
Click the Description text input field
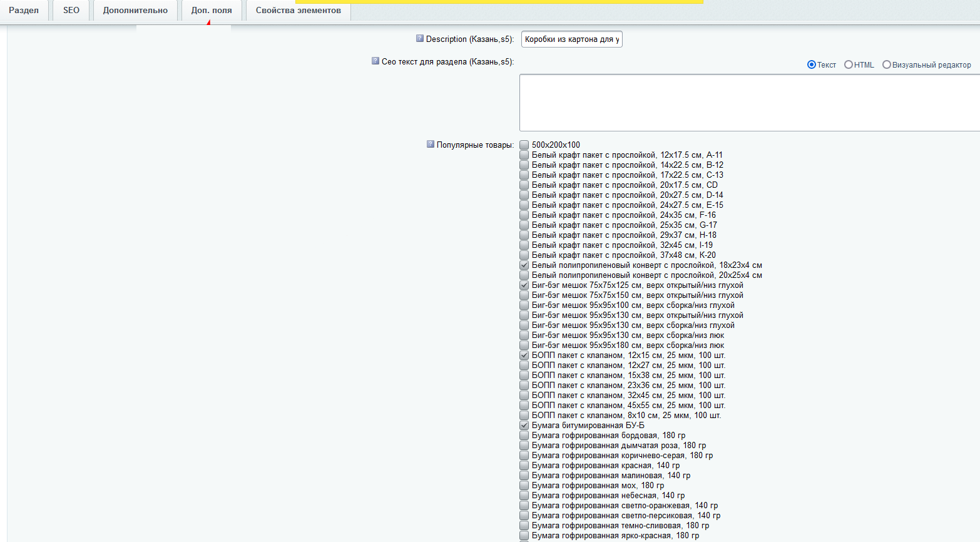point(571,39)
